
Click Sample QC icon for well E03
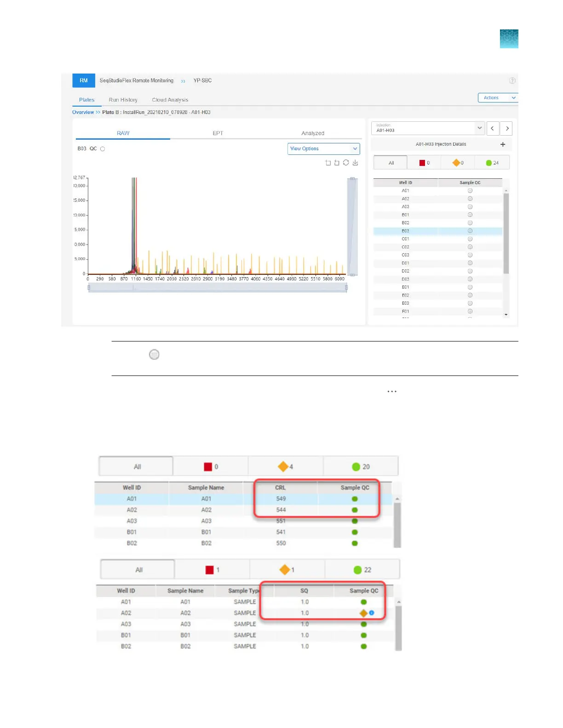click(470, 303)
